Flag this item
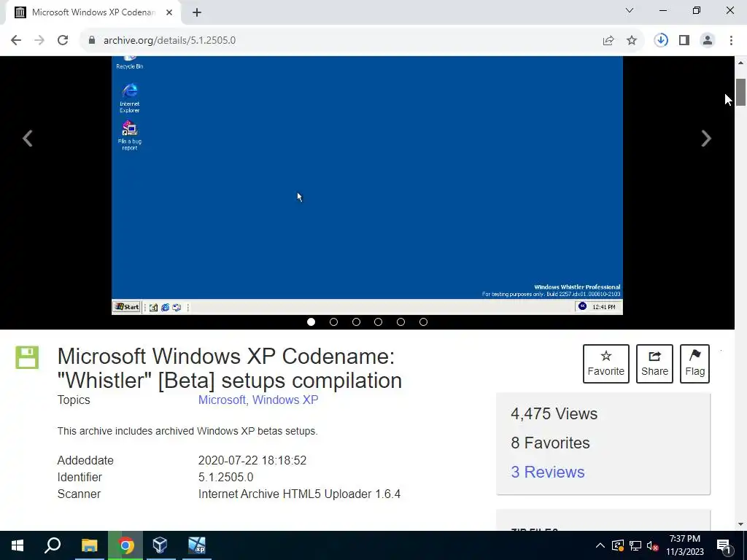This screenshot has width=747, height=560. tap(694, 364)
